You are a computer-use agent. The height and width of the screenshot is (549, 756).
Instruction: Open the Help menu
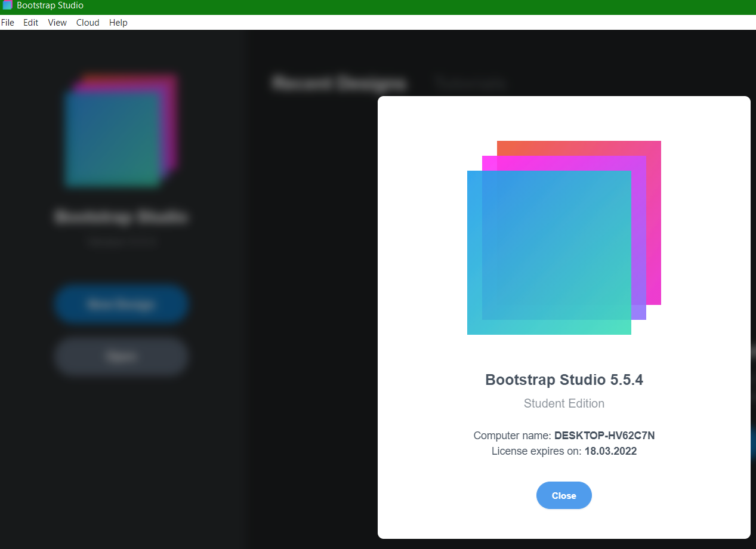click(118, 23)
